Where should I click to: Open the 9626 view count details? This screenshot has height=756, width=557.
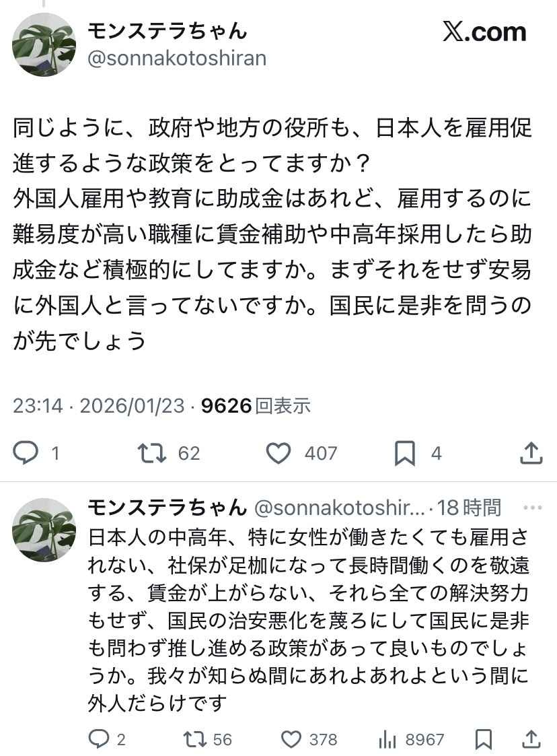click(256, 405)
